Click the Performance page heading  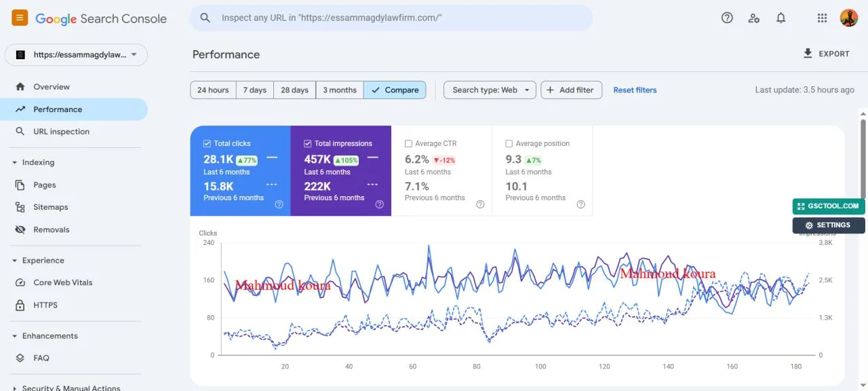point(226,54)
